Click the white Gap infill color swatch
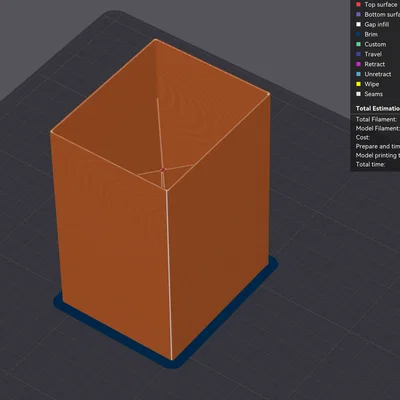The image size is (400, 400). (358, 24)
